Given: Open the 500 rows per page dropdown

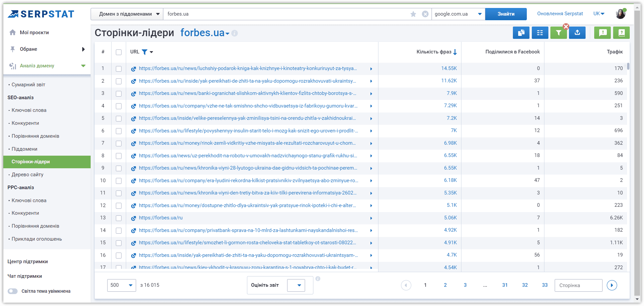Looking at the screenshot, I should tap(121, 285).
